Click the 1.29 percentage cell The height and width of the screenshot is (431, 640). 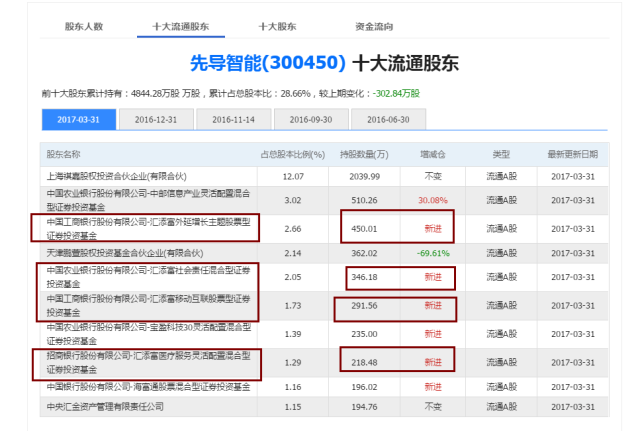(293, 363)
